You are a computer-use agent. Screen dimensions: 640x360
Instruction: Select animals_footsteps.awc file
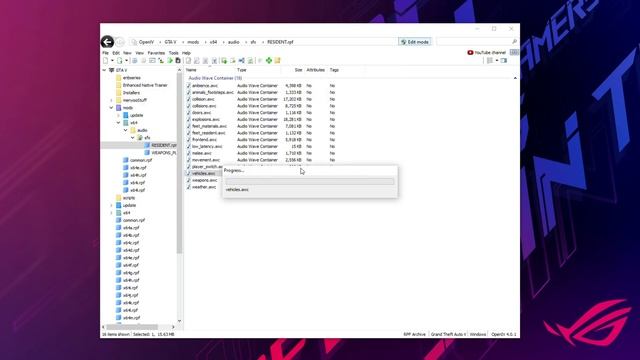(x=213, y=92)
